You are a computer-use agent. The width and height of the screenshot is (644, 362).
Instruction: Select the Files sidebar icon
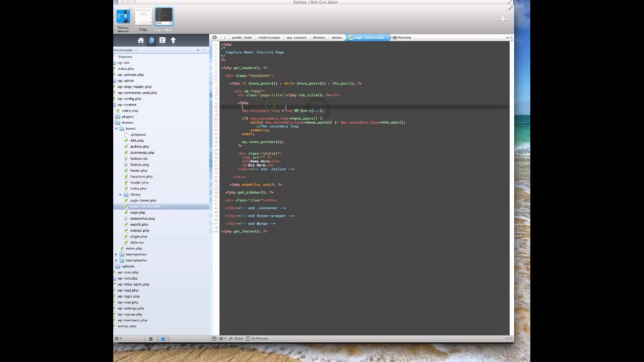pos(151,40)
